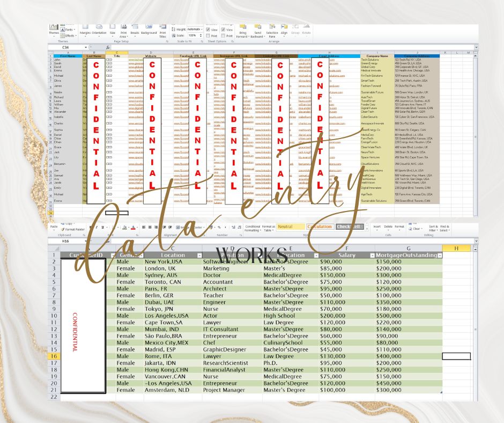Open the Selection Pane
The image size is (504, 423).
272,30
